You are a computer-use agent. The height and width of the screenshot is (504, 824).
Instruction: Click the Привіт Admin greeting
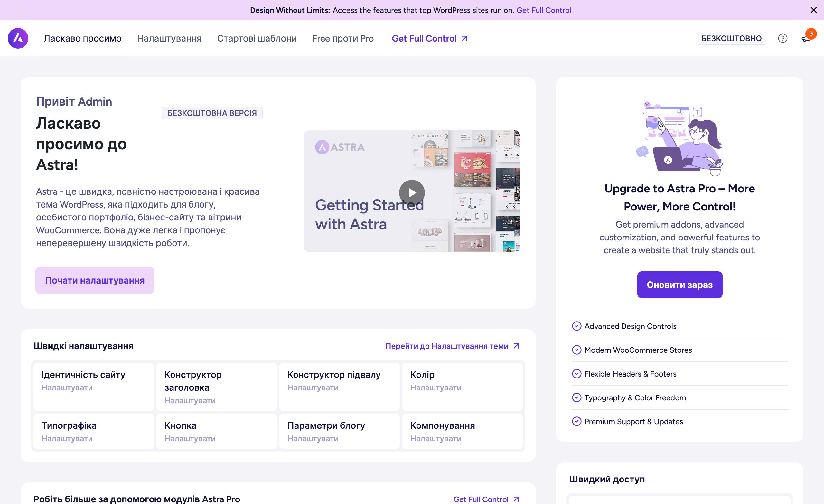click(x=74, y=101)
